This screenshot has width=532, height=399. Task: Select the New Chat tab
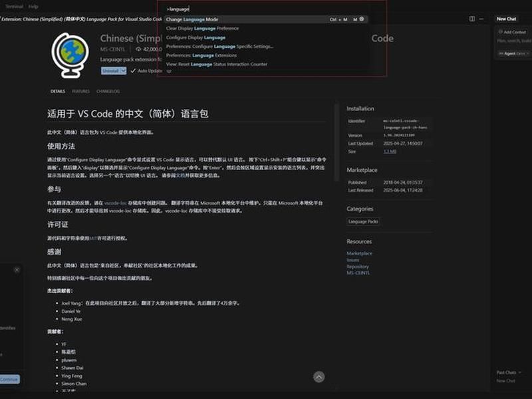(x=507, y=19)
